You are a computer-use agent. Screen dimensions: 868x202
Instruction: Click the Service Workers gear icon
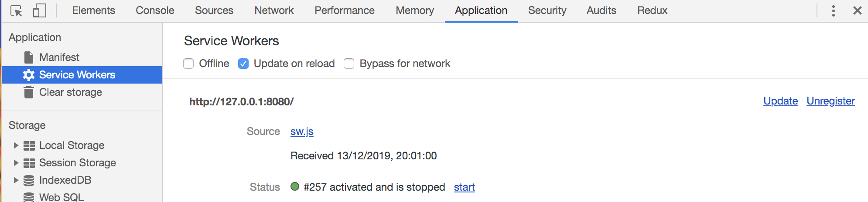pyautogui.click(x=29, y=75)
